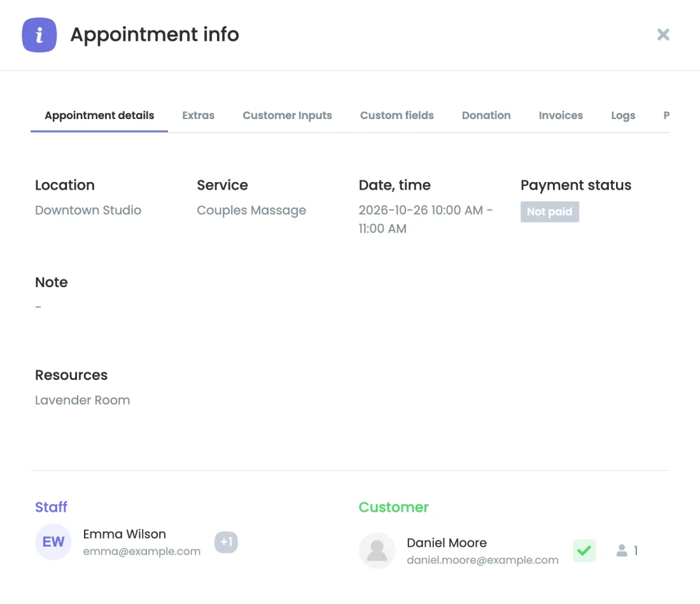
Task: Show the Logs tab
Action: coord(623,115)
